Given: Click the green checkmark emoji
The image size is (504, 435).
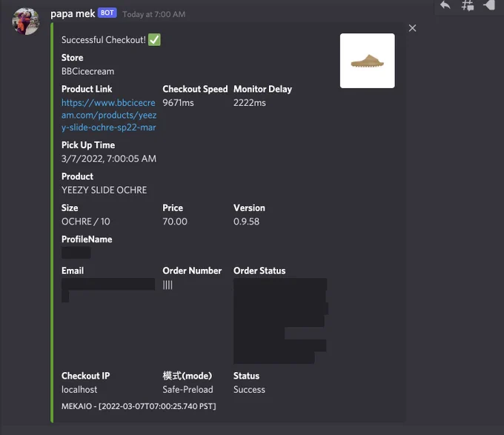Looking at the screenshot, I should coord(154,40).
